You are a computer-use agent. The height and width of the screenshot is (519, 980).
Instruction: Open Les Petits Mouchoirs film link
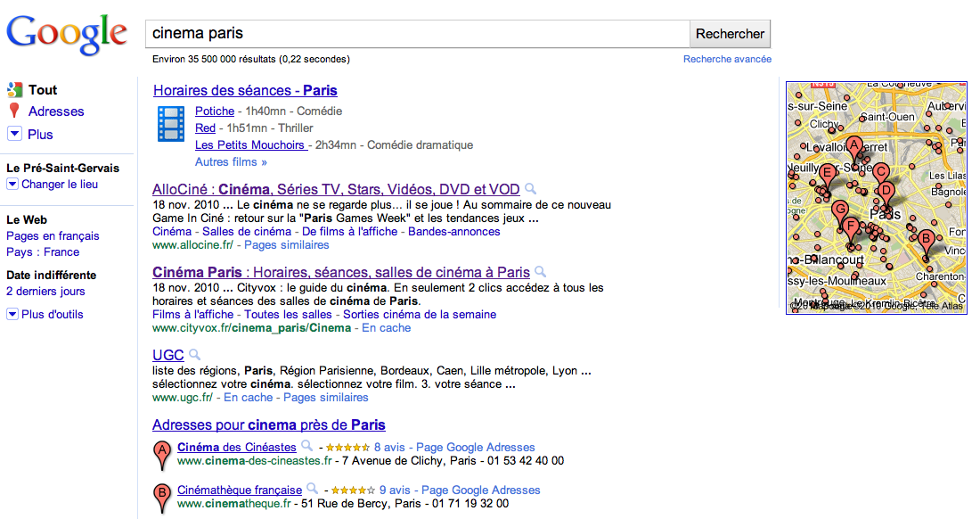coord(250,144)
